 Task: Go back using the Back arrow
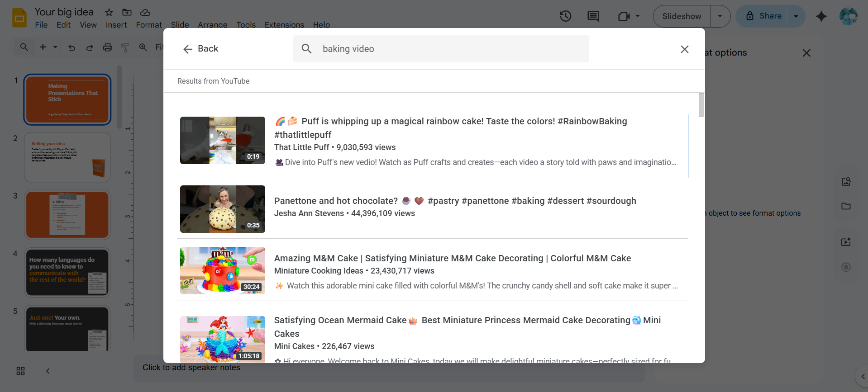pos(200,49)
